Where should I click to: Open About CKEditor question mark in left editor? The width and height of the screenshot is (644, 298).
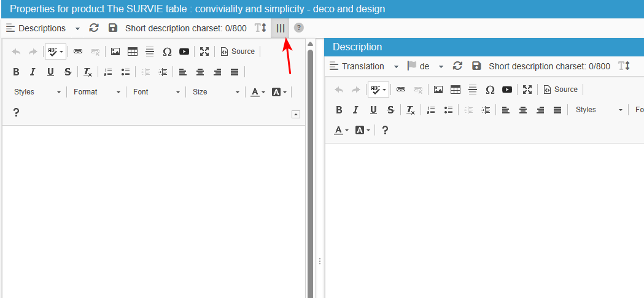pyautogui.click(x=16, y=112)
